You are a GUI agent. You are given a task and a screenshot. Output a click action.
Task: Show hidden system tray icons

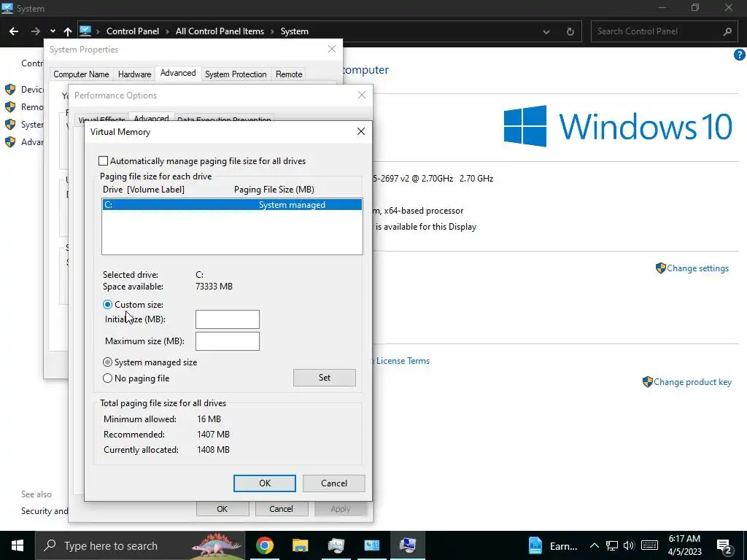coord(594,545)
